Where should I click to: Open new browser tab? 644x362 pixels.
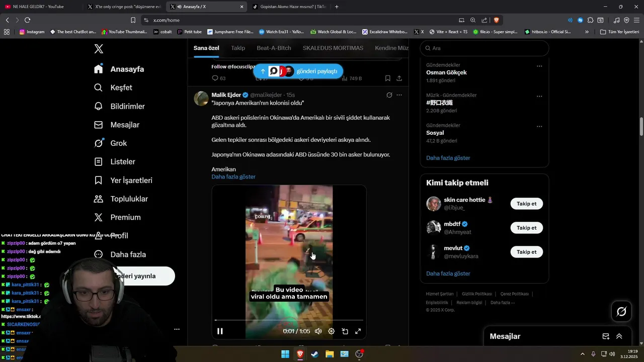tap(337, 7)
